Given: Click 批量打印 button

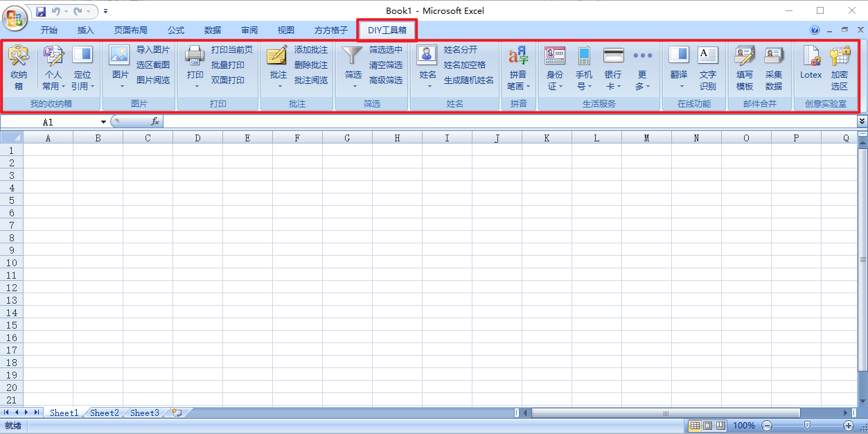Looking at the screenshot, I should 228,65.
